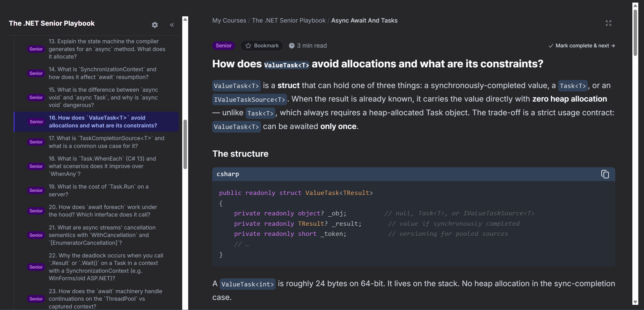Screen dimensions: 644x310
Task: Select question 16 about ValueTask<T>
Action: [96, 122]
